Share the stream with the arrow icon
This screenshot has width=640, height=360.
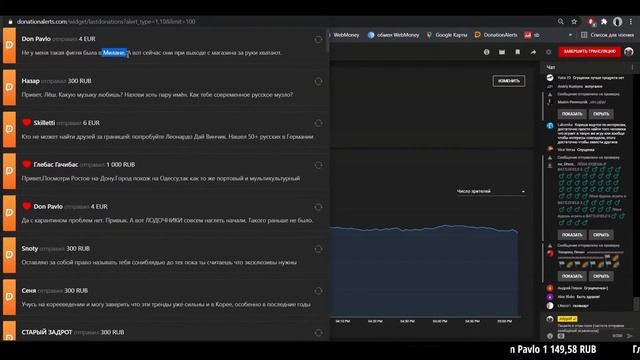tap(533, 52)
